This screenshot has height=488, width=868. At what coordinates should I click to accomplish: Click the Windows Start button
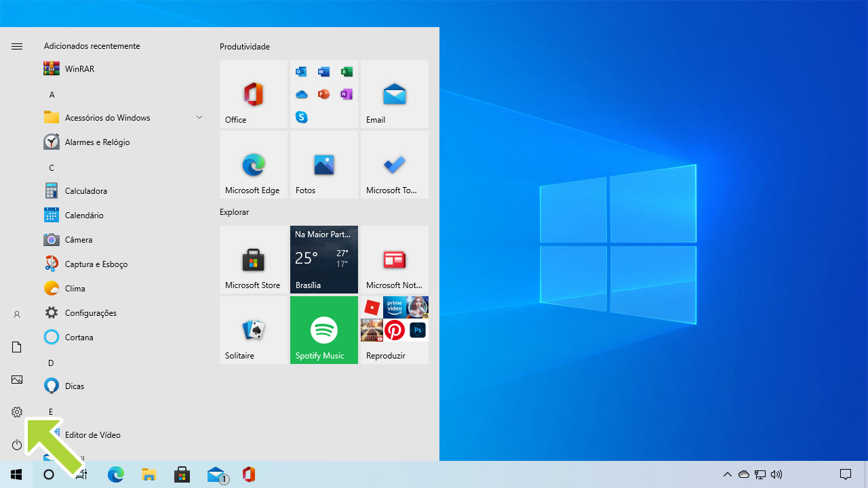(x=16, y=474)
